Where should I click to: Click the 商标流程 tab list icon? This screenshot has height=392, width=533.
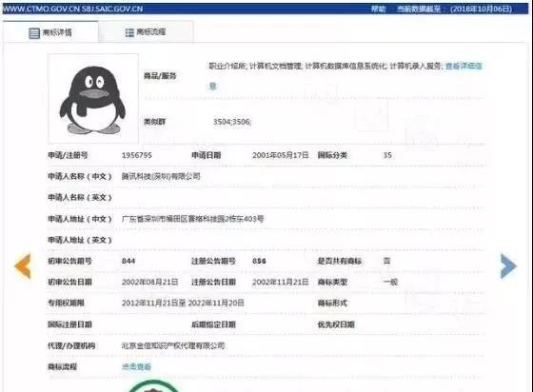click(x=129, y=32)
